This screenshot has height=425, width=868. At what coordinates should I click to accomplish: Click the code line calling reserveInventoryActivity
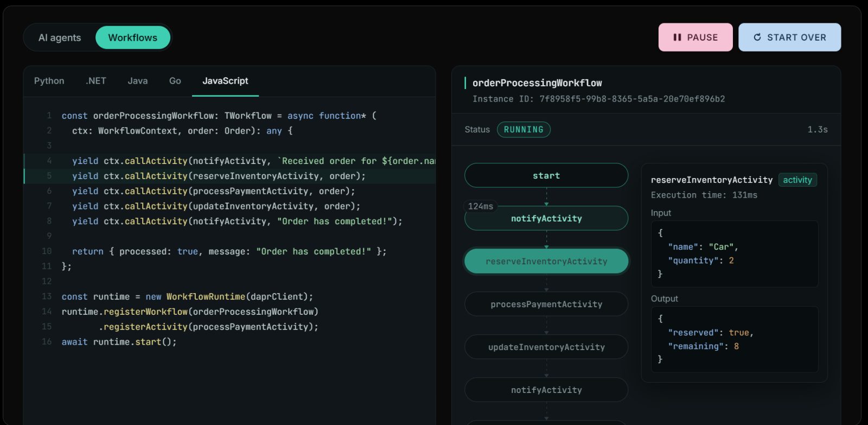(219, 176)
